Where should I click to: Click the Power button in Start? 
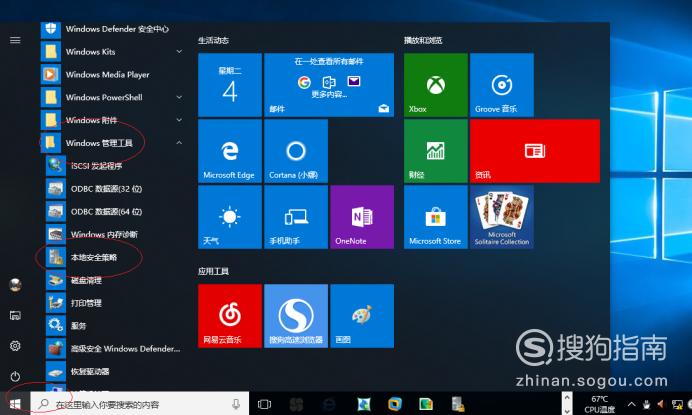(x=15, y=376)
